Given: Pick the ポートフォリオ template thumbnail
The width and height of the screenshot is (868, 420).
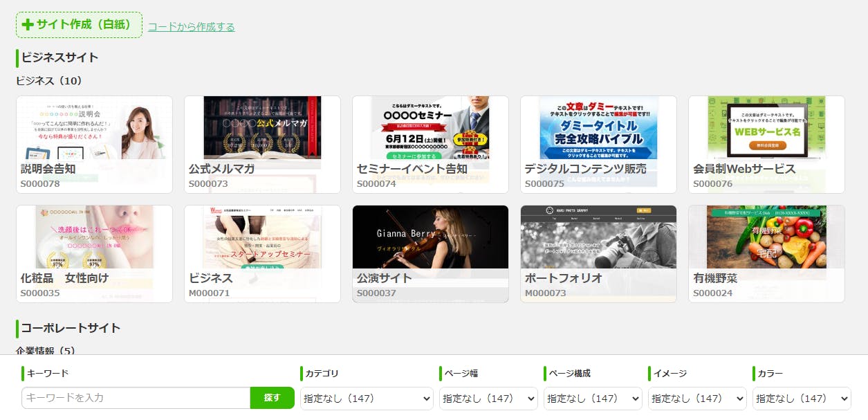Looking at the screenshot, I should (598, 253).
